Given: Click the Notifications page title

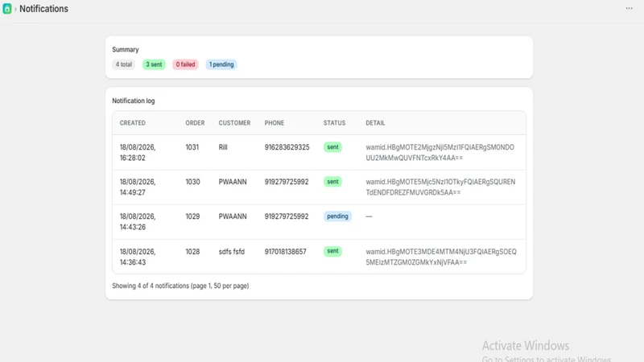Looking at the screenshot, I should (x=43, y=9).
